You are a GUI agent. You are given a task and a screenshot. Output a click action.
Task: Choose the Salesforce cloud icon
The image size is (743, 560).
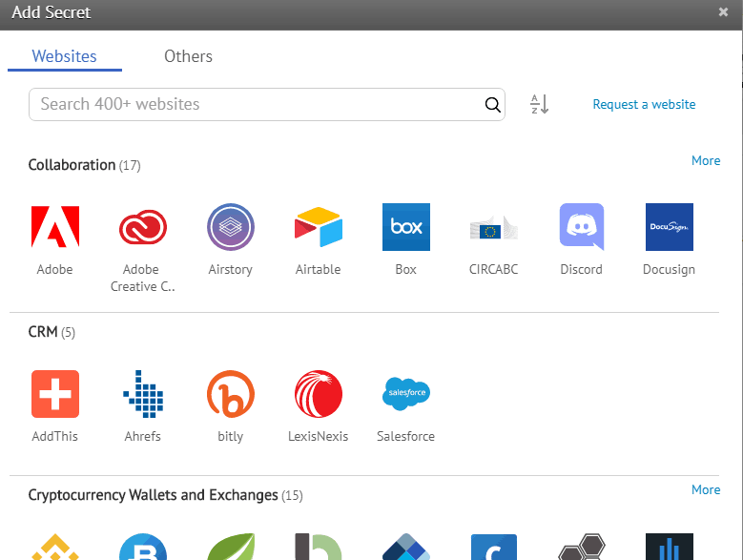coord(406,393)
